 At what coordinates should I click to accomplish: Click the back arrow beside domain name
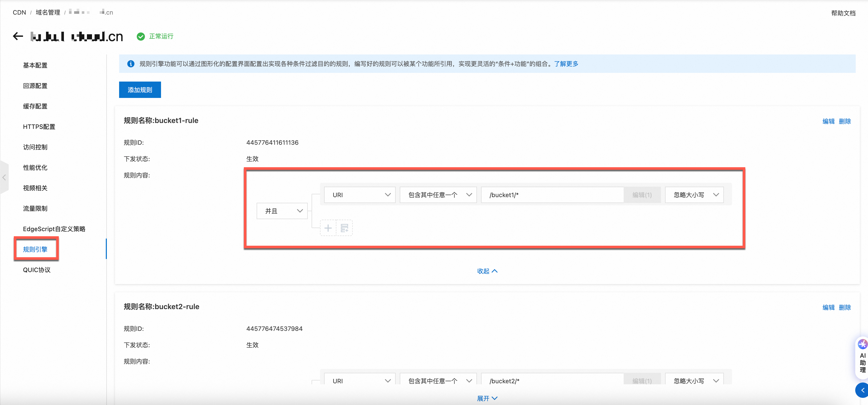point(18,36)
